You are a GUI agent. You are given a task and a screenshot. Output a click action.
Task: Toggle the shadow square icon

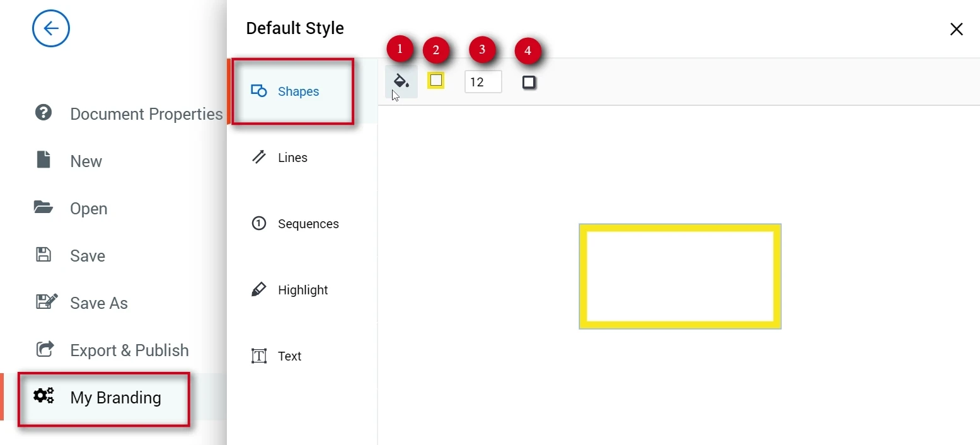529,82
